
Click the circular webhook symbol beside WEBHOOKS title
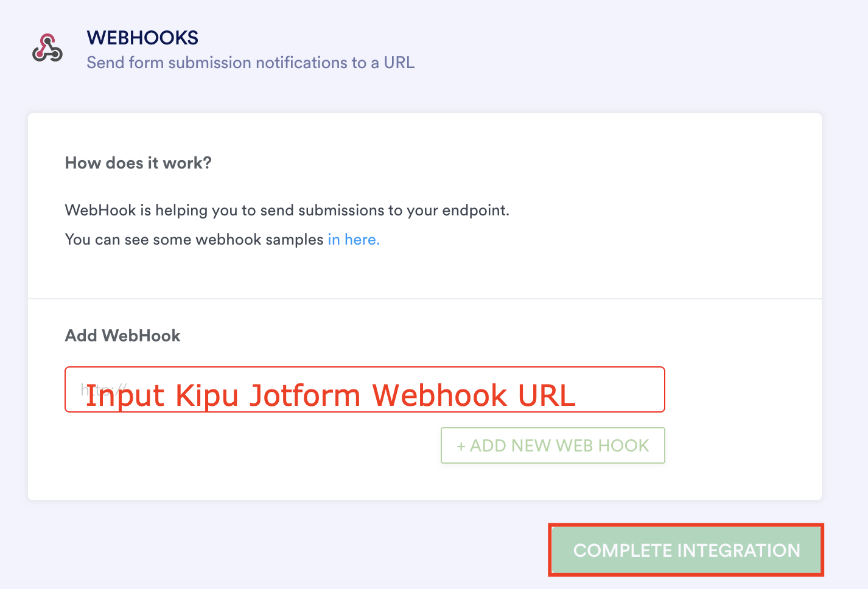pyautogui.click(x=47, y=49)
